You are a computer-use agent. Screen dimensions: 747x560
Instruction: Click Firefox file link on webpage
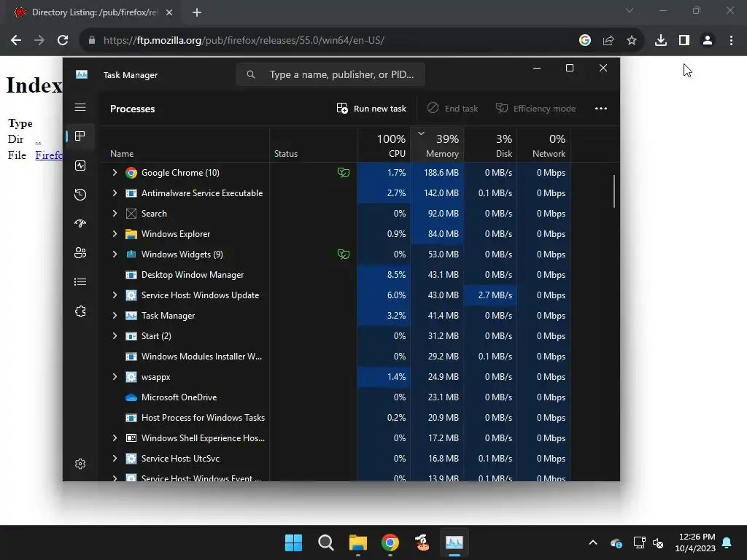click(x=49, y=155)
